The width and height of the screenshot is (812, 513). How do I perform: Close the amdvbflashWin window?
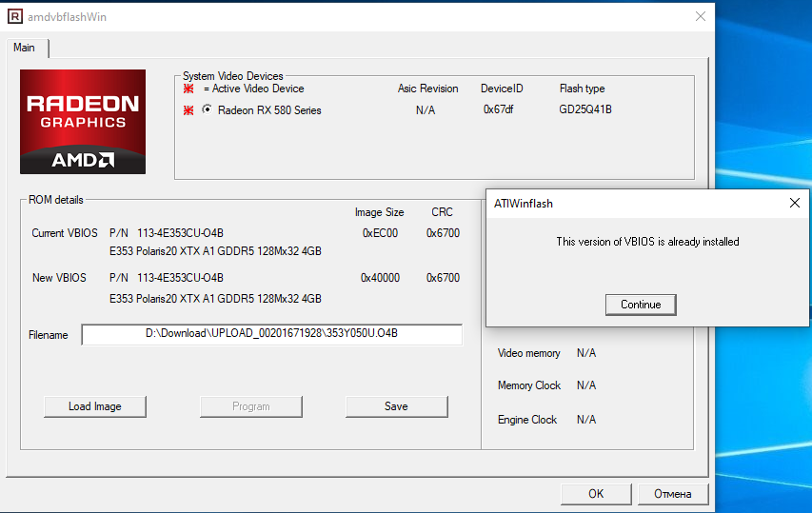(700, 16)
